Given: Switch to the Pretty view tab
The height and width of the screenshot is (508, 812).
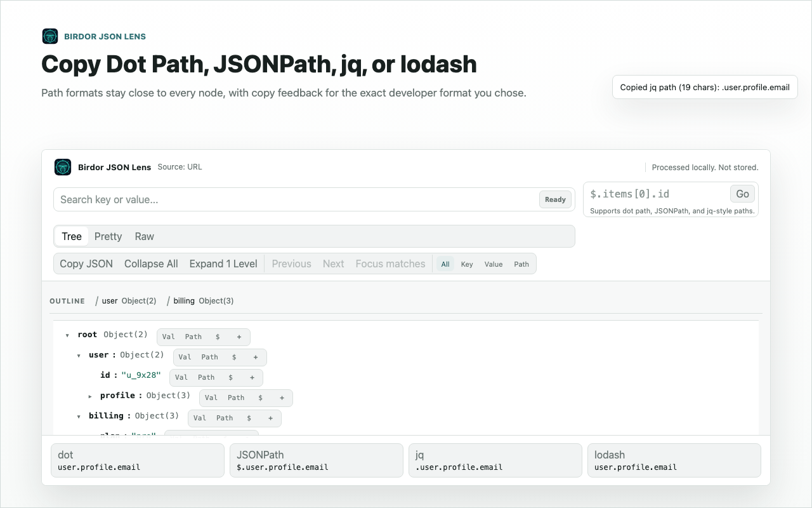Looking at the screenshot, I should (108, 236).
